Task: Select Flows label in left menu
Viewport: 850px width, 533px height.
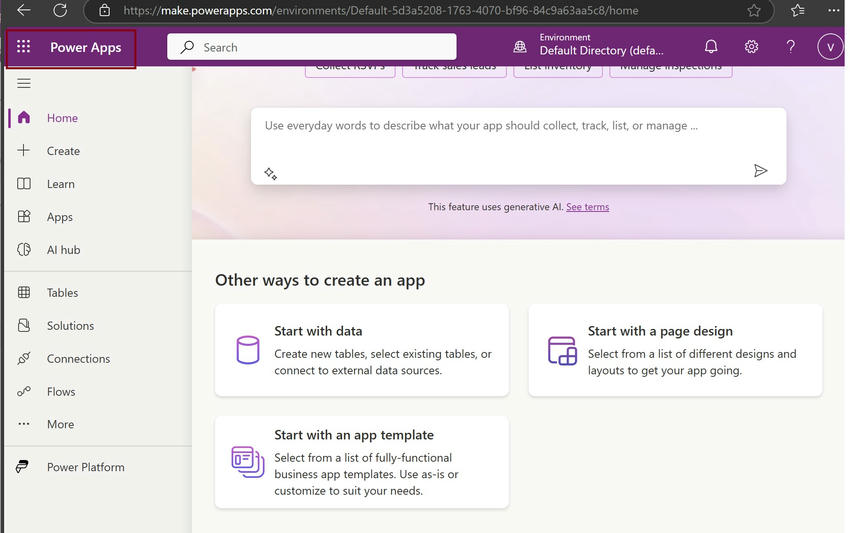Action: (x=61, y=391)
